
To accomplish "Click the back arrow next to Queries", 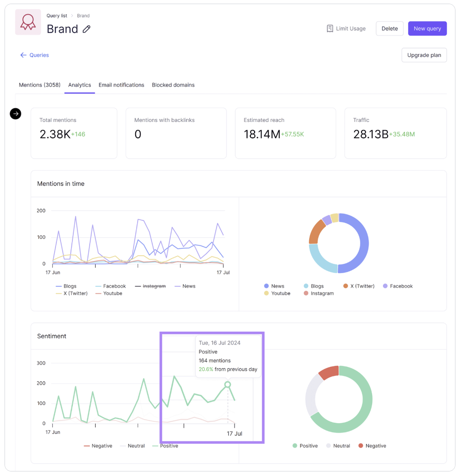I will (x=23, y=55).
